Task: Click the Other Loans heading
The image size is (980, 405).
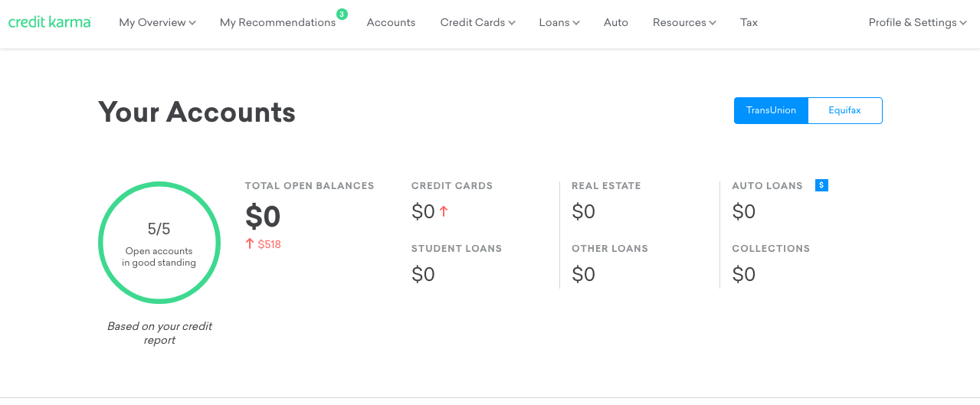Action: pos(610,249)
